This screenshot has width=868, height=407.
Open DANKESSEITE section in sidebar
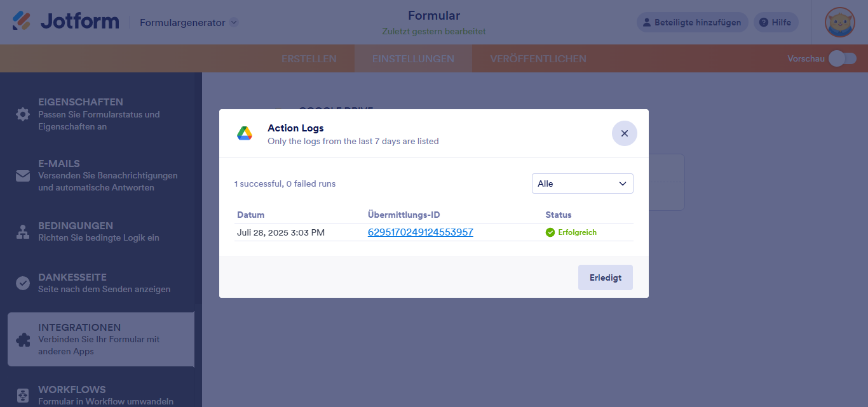tap(101, 283)
